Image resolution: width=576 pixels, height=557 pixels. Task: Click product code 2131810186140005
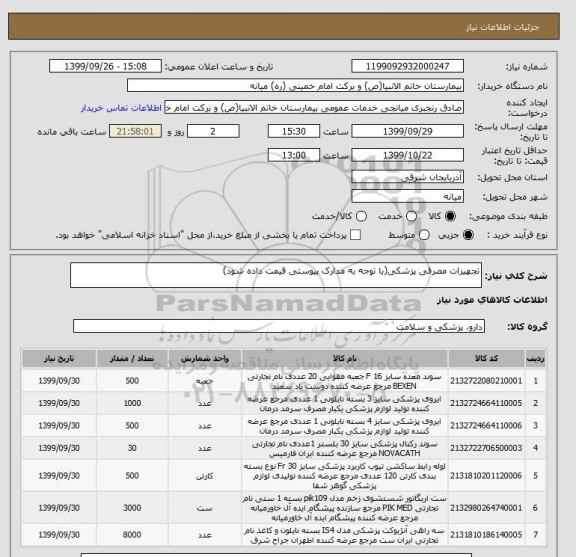tap(486, 535)
